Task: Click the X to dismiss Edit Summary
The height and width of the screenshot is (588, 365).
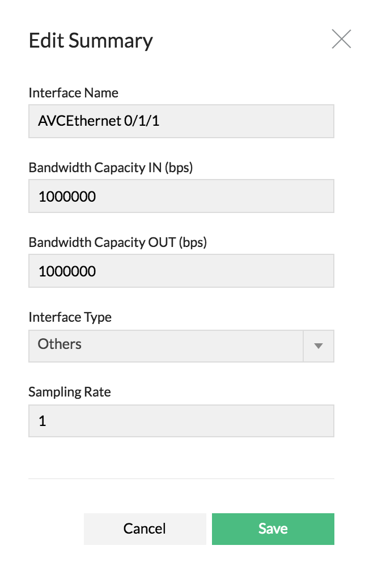Action: (x=341, y=39)
